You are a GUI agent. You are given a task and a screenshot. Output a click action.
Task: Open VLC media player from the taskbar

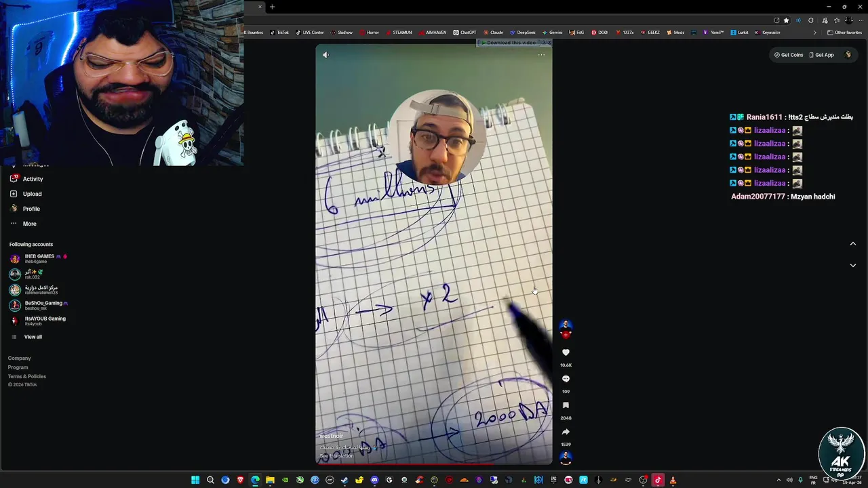[673, 480]
